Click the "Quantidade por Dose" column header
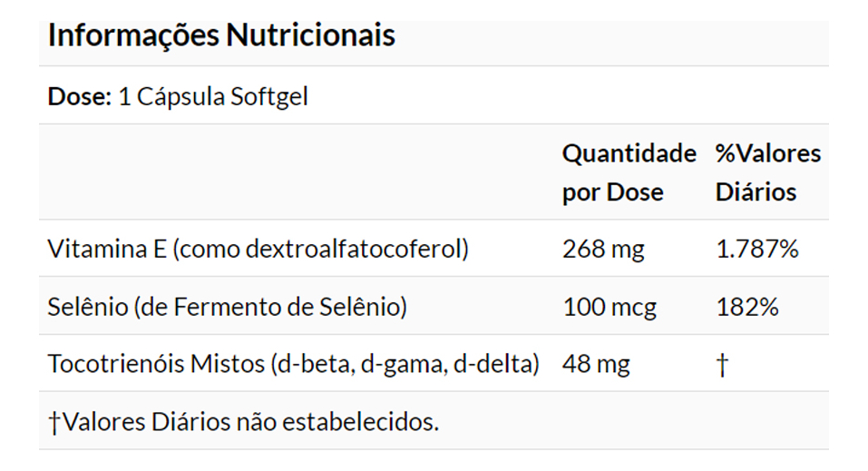868x471 pixels. pyautogui.click(x=629, y=172)
